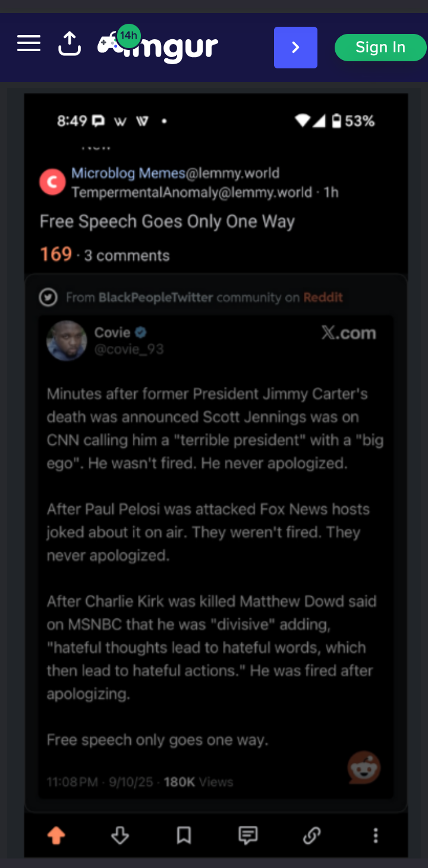428x868 pixels.
Task: Copy post link with chain icon
Action: click(x=312, y=836)
